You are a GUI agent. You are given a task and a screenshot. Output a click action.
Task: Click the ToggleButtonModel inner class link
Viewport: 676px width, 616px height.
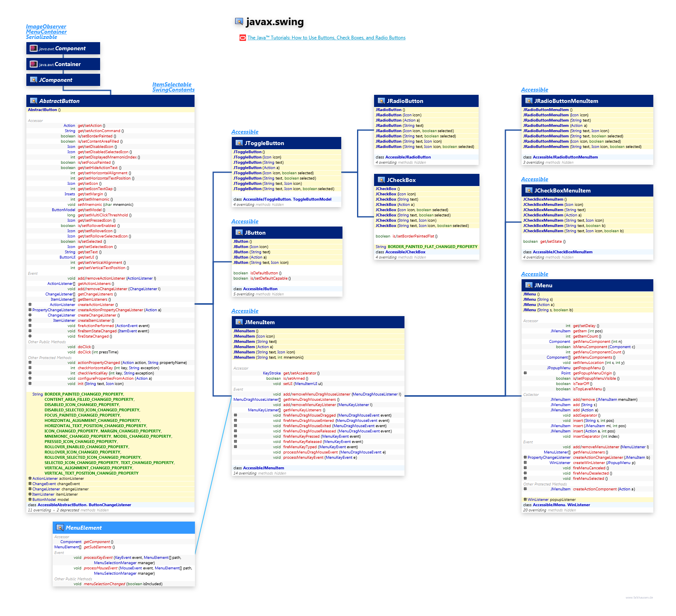312,199
